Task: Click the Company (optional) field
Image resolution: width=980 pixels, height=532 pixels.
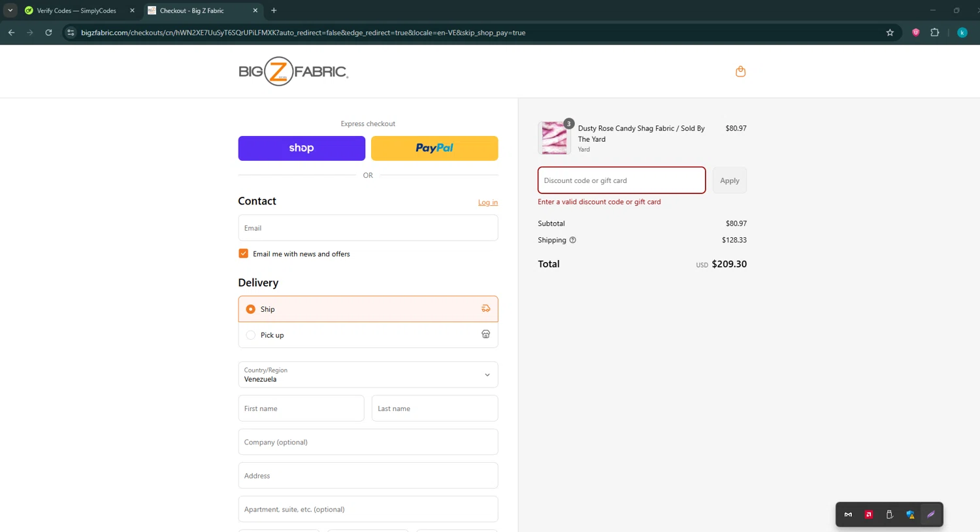Action: (368, 442)
